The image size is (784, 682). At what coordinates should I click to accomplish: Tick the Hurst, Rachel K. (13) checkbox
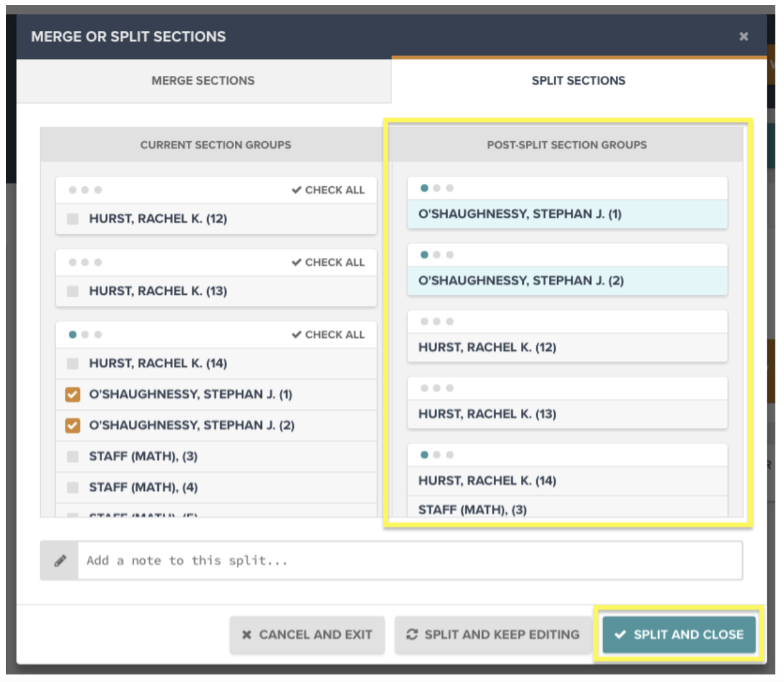(x=73, y=291)
